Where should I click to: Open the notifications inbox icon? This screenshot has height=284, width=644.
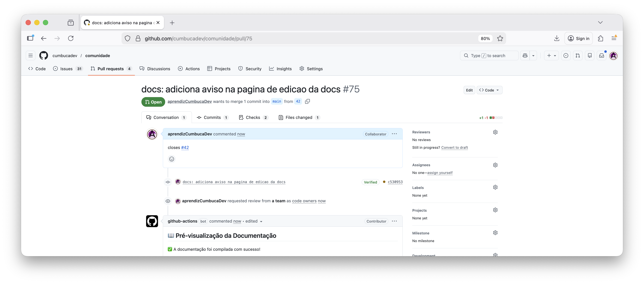click(x=602, y=55)
